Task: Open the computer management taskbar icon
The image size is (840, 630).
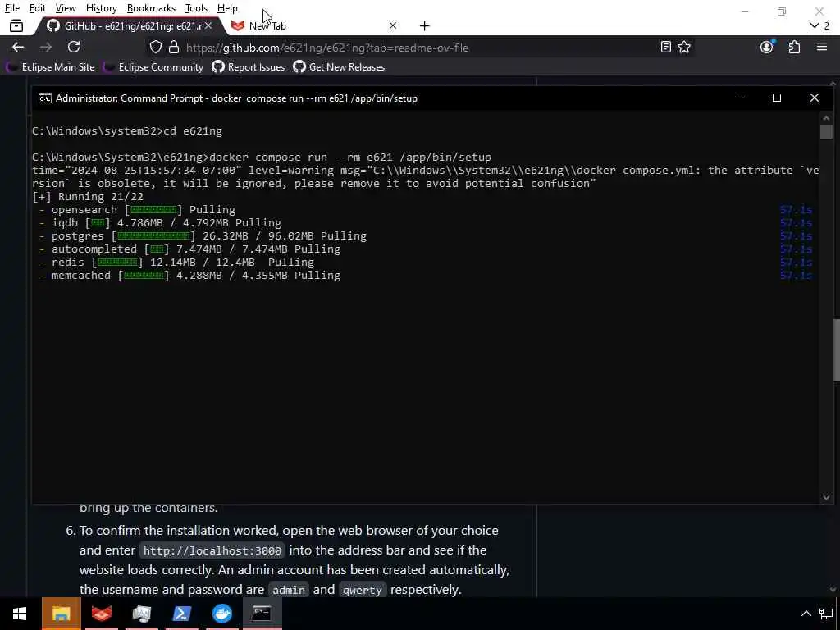Action: coord(142,614)
